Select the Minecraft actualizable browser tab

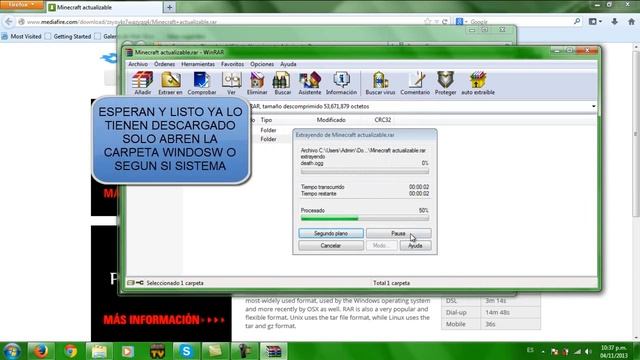(x=104, y=7)
